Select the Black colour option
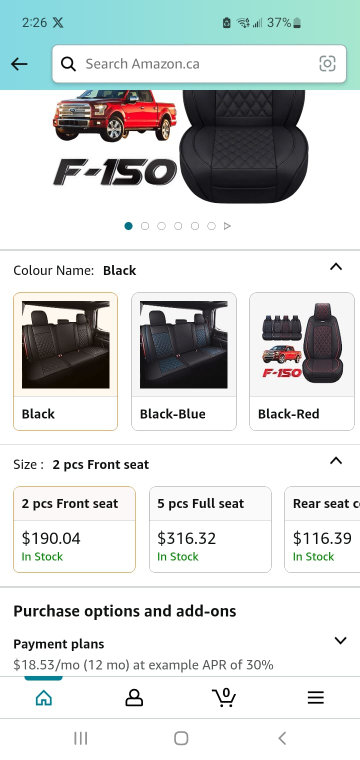360x760 pixels. [x=65, y=361]
